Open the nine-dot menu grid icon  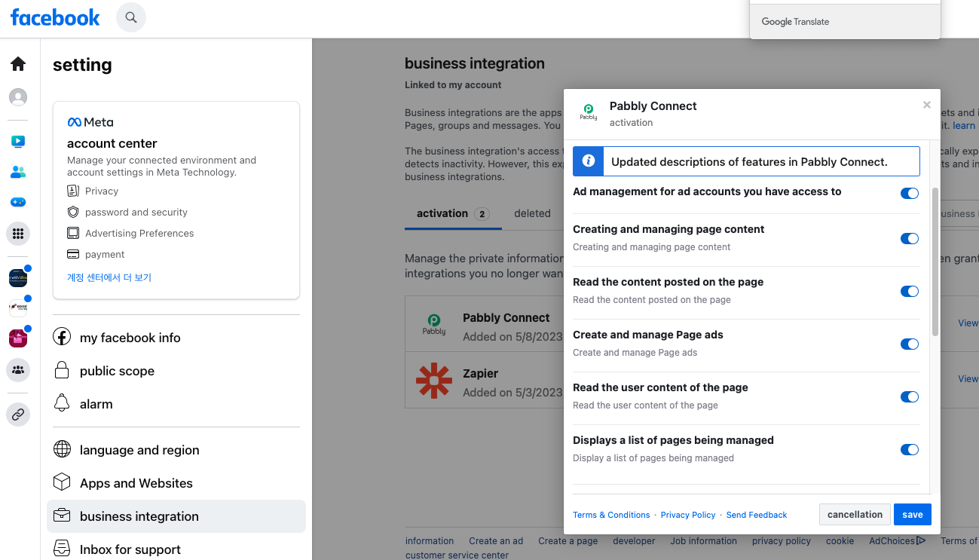tap(18, 234)
